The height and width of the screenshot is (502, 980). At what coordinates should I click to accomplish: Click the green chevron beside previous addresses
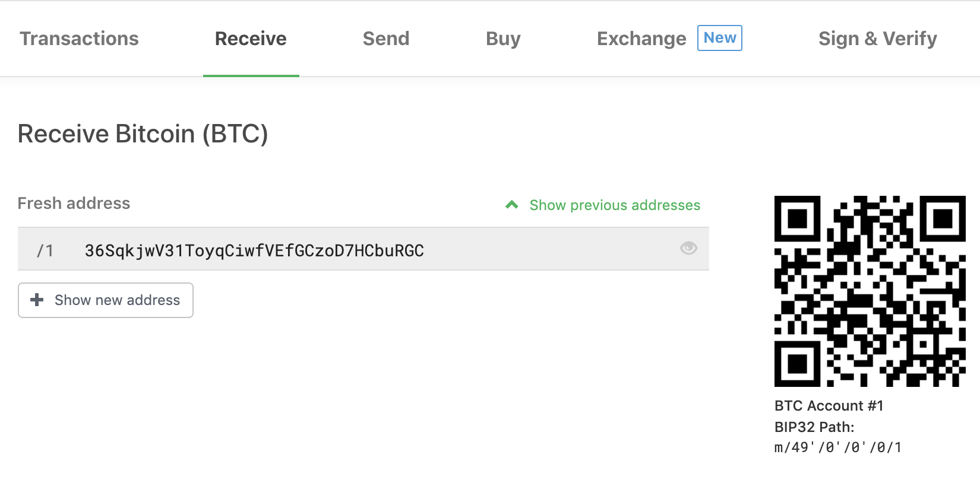(512, 205)
